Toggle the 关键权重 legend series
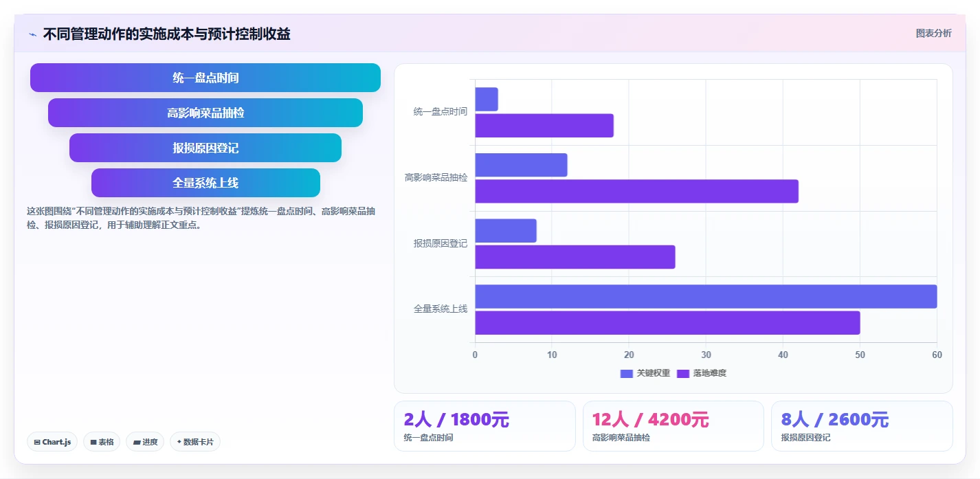 coord(645,373)
